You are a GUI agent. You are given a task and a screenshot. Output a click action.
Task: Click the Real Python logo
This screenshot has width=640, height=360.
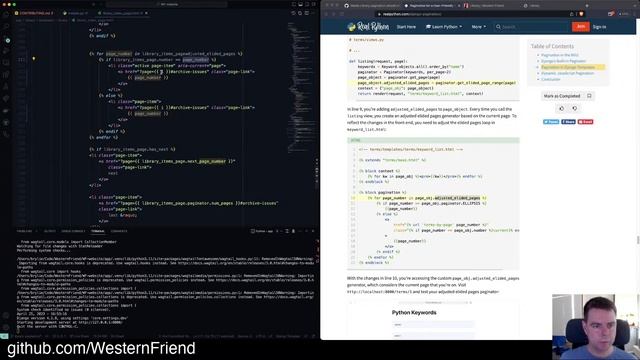[368, 27]
